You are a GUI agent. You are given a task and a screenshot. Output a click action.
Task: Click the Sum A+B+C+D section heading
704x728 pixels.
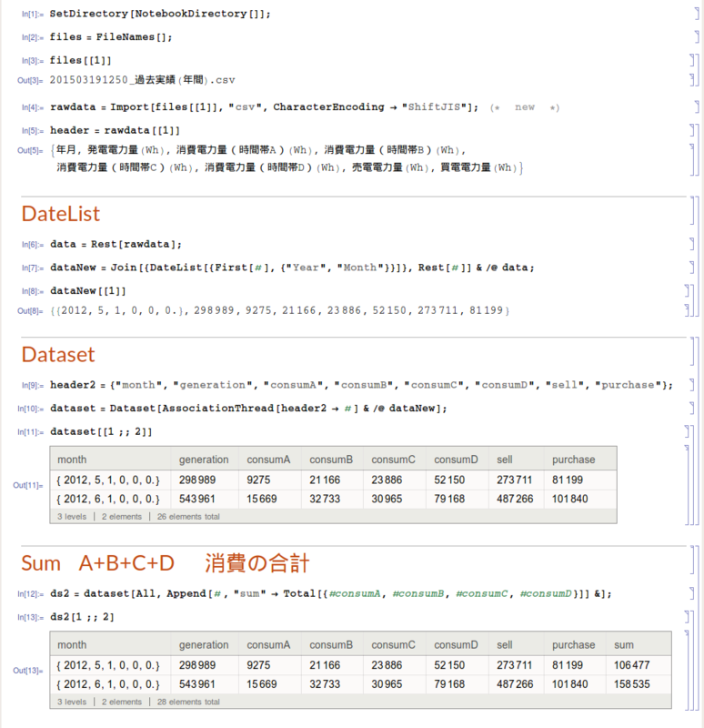point(166,563)
